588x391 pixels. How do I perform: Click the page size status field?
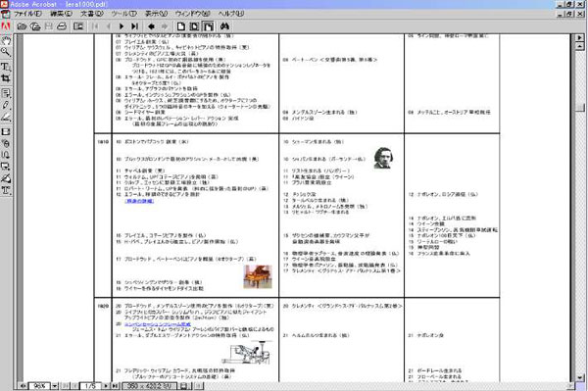click(149, 386)
